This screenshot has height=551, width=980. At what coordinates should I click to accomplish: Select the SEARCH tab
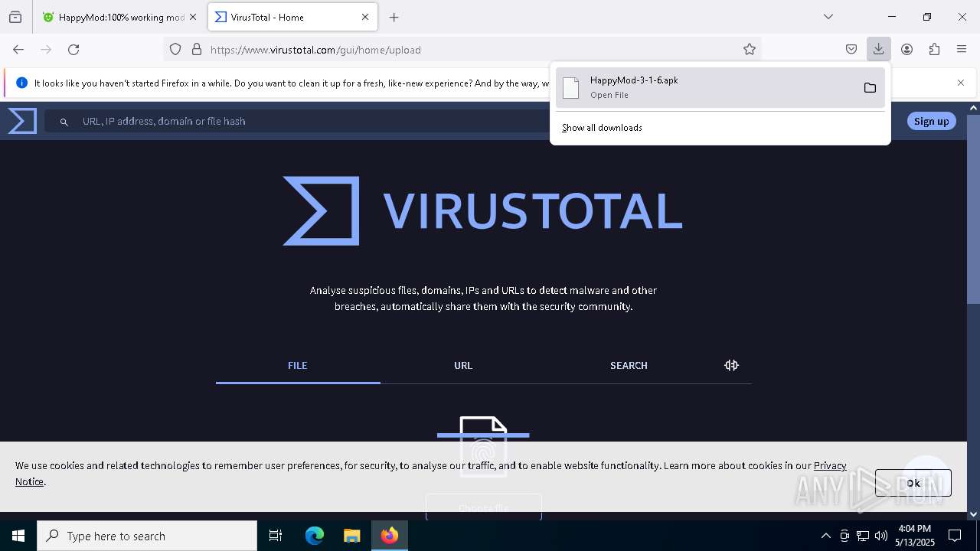[x=629, y=366]
